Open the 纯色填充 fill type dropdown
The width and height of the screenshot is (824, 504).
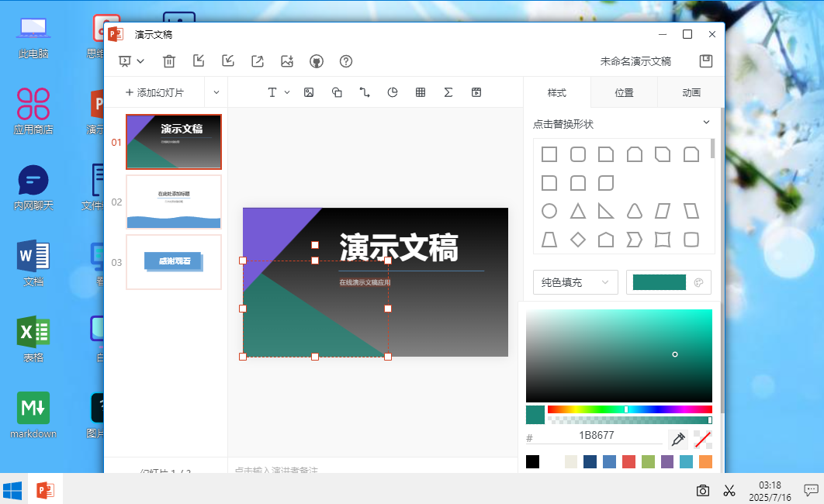pos(576,282)
